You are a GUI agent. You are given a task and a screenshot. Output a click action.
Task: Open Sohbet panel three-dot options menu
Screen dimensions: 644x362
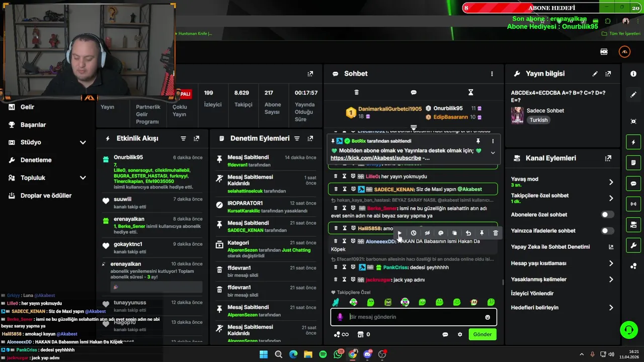(x=492, y=74)
